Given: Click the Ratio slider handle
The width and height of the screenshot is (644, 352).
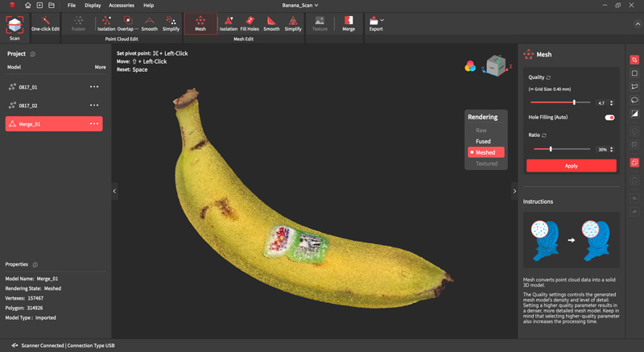Looking at the screenshot, I should point(551,149).
